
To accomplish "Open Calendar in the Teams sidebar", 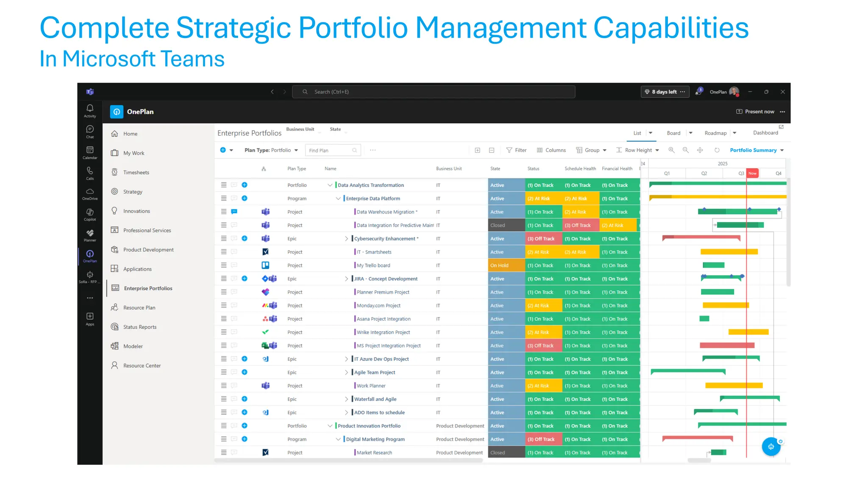I will click(x=90, y=152).
